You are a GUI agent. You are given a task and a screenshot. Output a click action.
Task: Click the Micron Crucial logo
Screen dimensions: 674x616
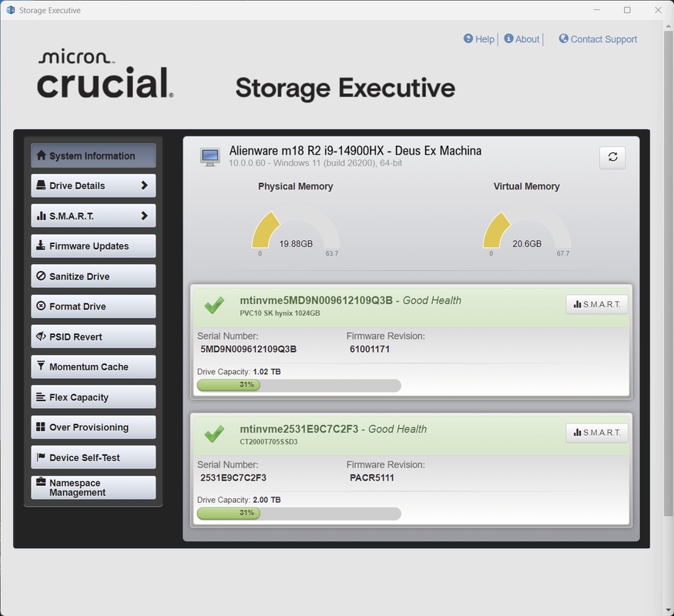(106, 74)
